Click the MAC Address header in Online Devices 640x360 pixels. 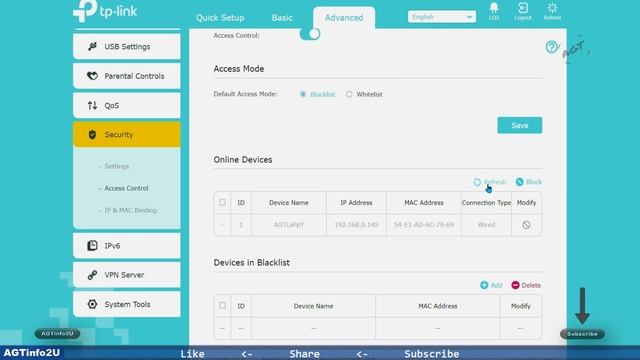pos(424,203)
